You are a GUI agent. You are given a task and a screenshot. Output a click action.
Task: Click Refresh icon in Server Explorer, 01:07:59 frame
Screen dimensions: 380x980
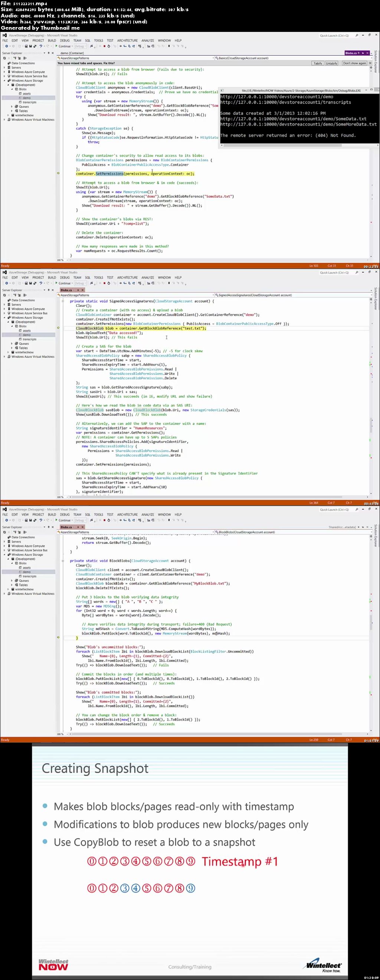(x=4, y=532)
